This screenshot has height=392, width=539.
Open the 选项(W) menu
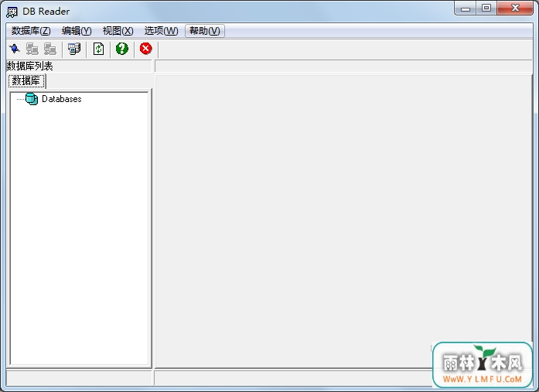click(x=161, y=31)
